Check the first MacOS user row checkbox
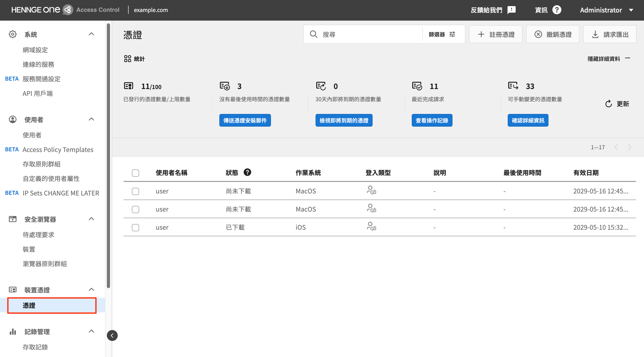Viewport: 644px width, 357px height. (135, 191)
